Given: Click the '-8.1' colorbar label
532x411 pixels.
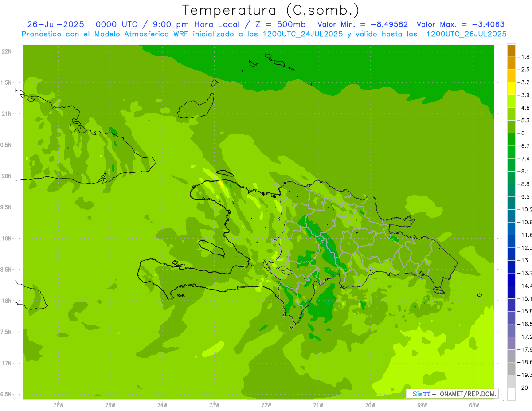Looking at the screenshot, I should (524, 171).
